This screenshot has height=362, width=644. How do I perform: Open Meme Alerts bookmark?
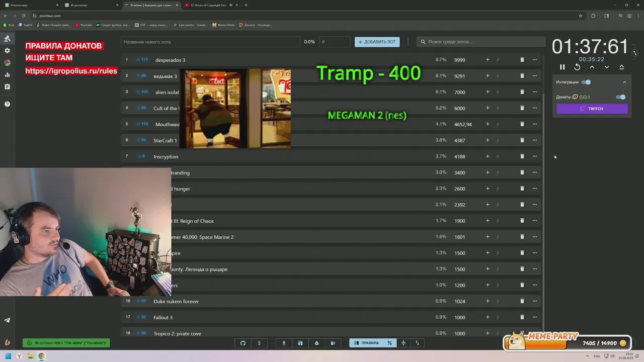[223, 25]
